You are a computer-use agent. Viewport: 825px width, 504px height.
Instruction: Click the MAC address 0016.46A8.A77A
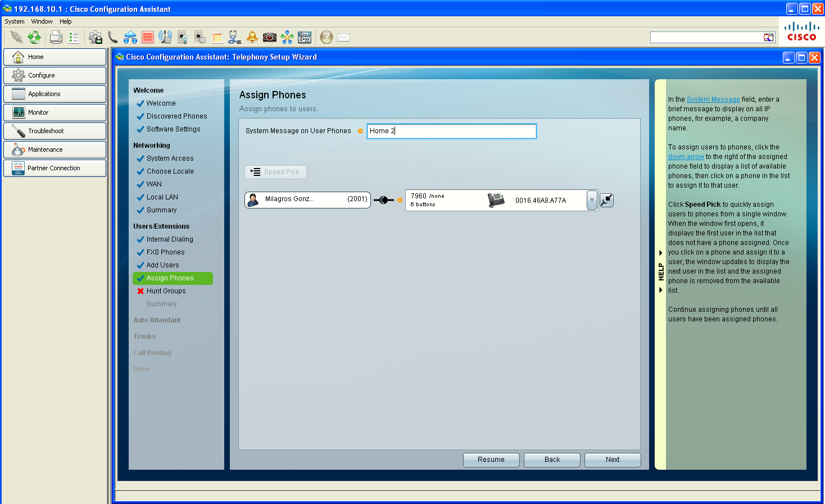[541, 201]
